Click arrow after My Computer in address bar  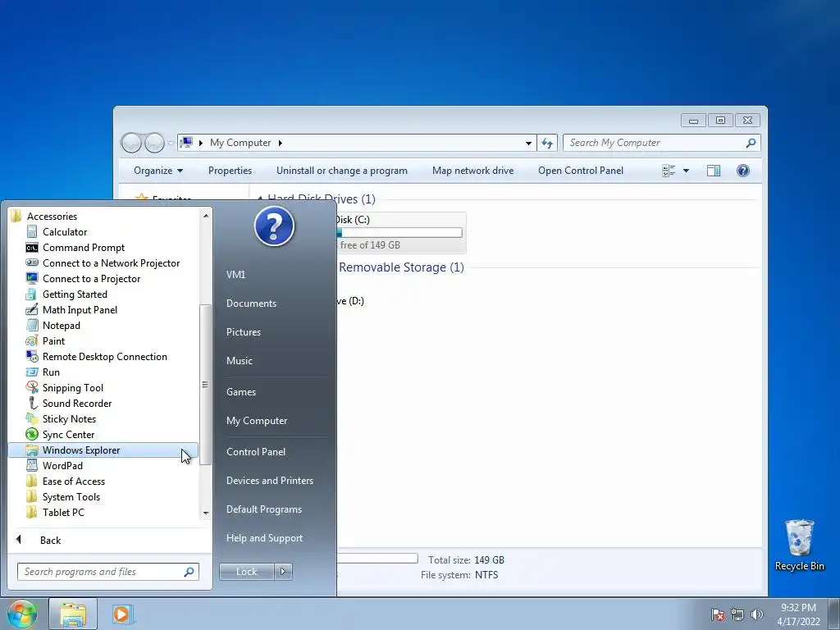280,143
